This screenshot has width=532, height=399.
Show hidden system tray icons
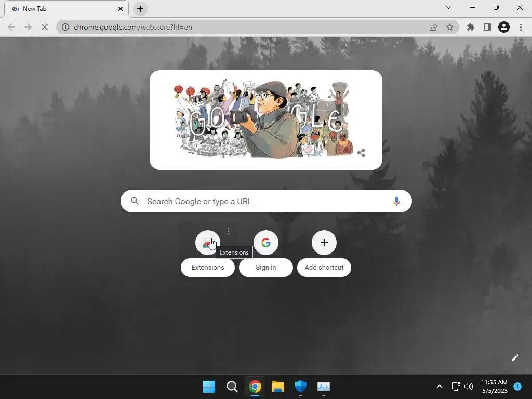[x=440, y=387]
